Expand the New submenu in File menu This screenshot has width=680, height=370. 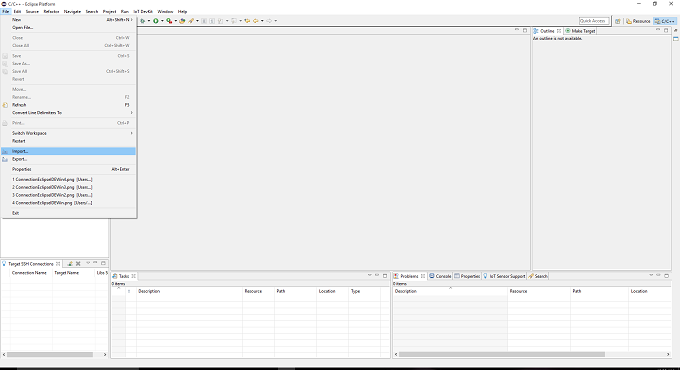coord(69,20)
